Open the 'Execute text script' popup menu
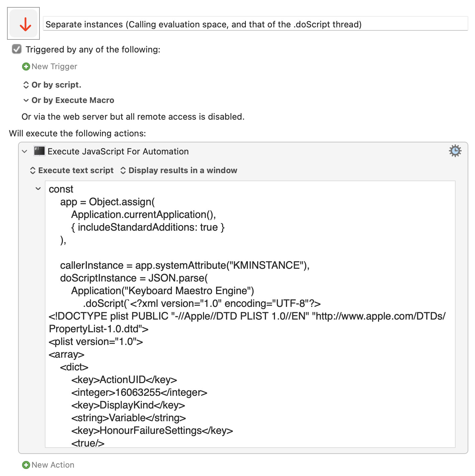475x476 pixels. pyautogui.click(x=72, y=170)
